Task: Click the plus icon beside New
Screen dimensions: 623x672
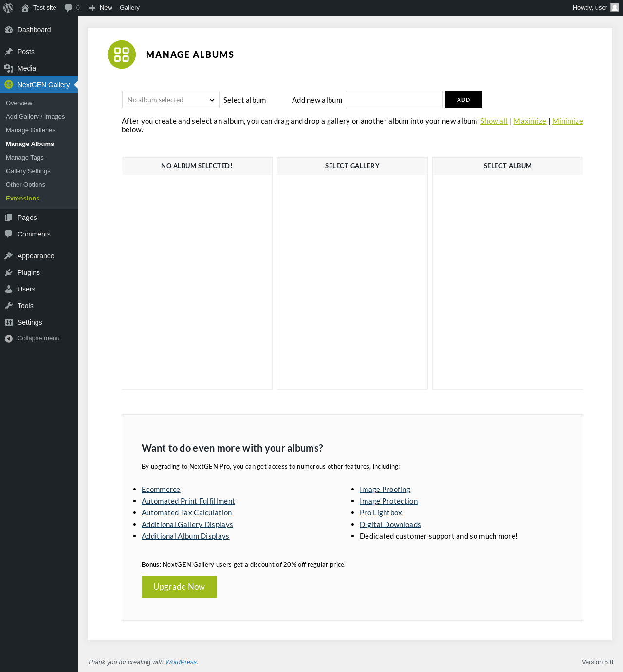Action: 92,8
